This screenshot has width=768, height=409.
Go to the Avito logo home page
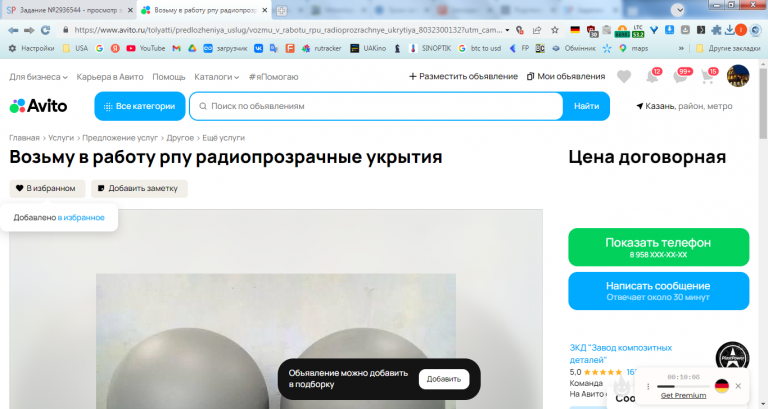38,106
